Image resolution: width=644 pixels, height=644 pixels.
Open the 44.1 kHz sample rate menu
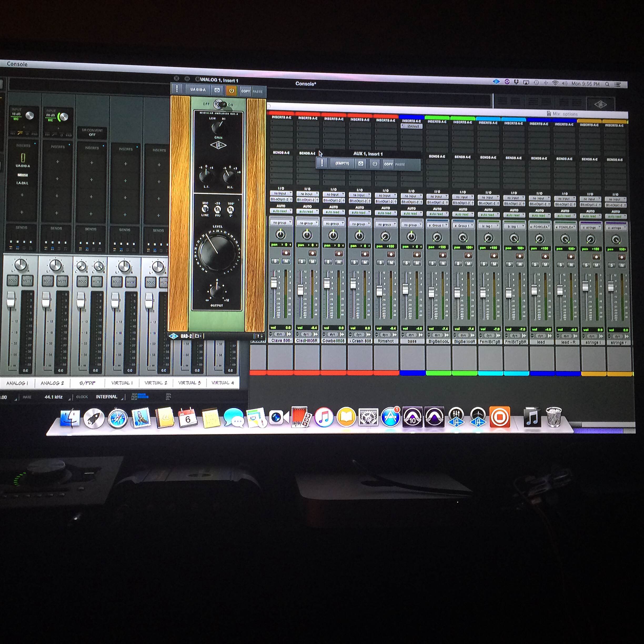point(54,397)
